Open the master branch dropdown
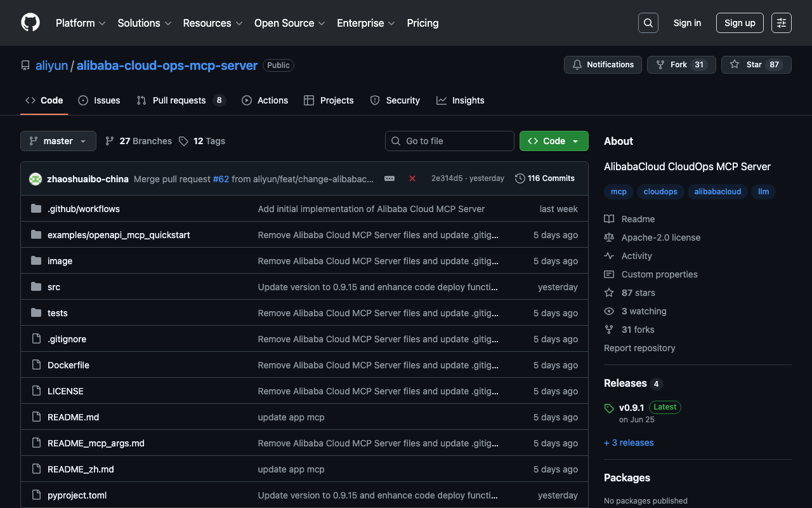The width and height of the screenshot is (812, 508). tap(58, 141)
